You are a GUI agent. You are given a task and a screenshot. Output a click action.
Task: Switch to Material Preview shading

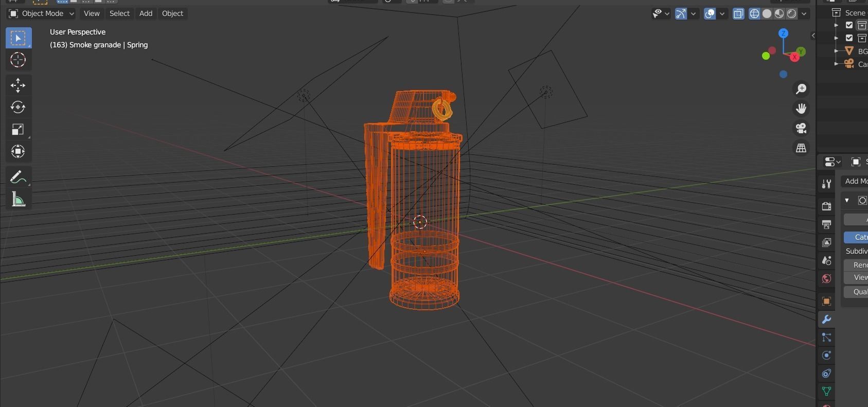(x=779, y=14)
